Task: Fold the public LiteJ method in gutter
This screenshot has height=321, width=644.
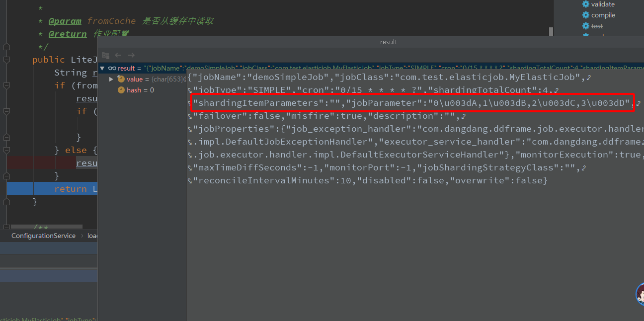Action: click(6, 60)
